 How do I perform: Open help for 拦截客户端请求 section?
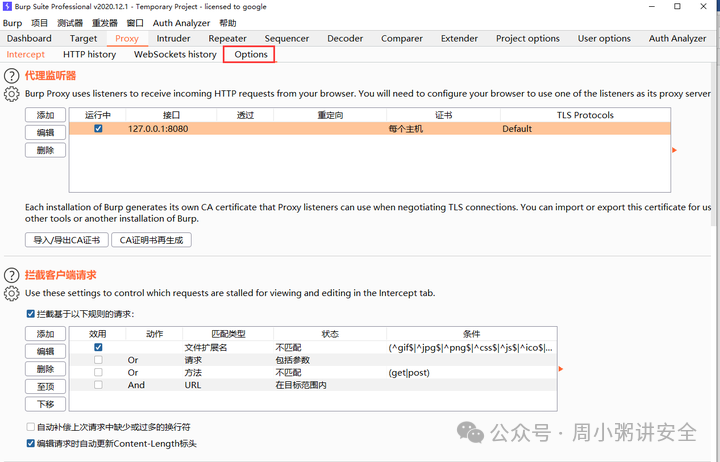click(11, 275)
